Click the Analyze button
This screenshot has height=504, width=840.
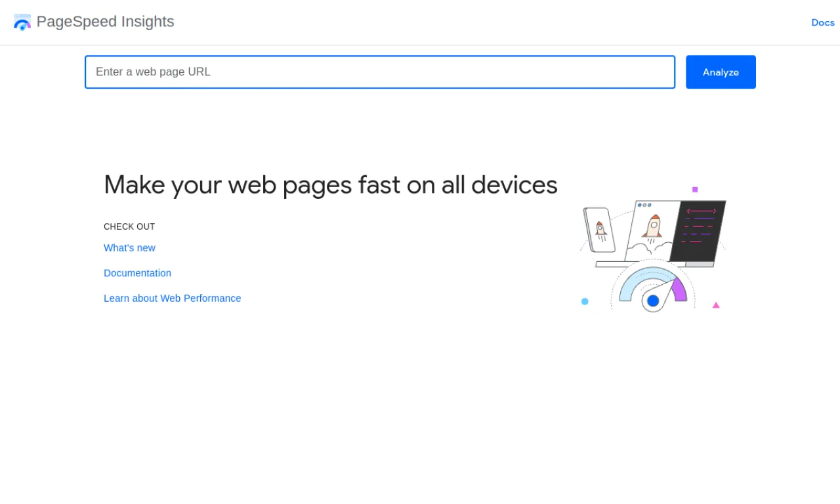721,72
